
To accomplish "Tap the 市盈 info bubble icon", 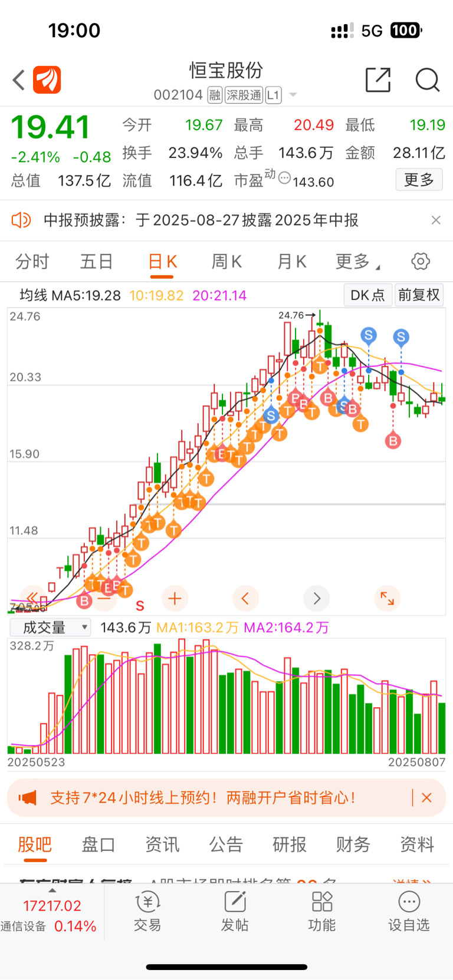I will (284, 177).
